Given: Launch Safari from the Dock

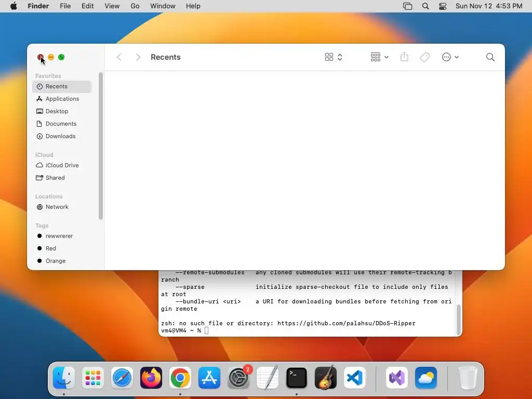Looking at the screenshot, I should 122,378.
